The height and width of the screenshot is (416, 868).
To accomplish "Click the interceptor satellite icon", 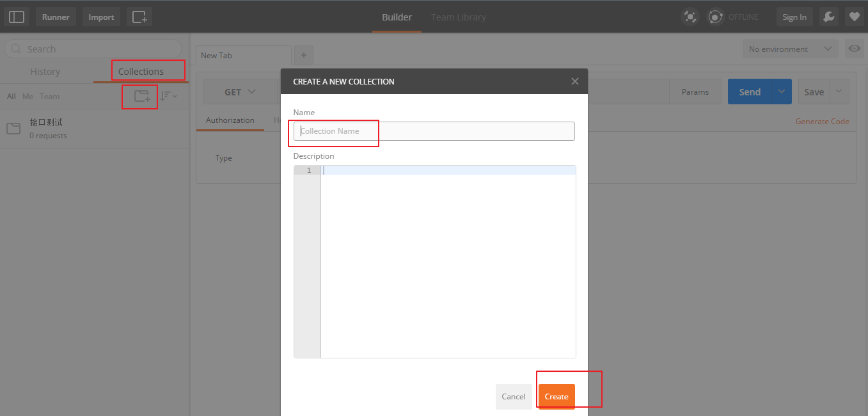I will point(690,17).
